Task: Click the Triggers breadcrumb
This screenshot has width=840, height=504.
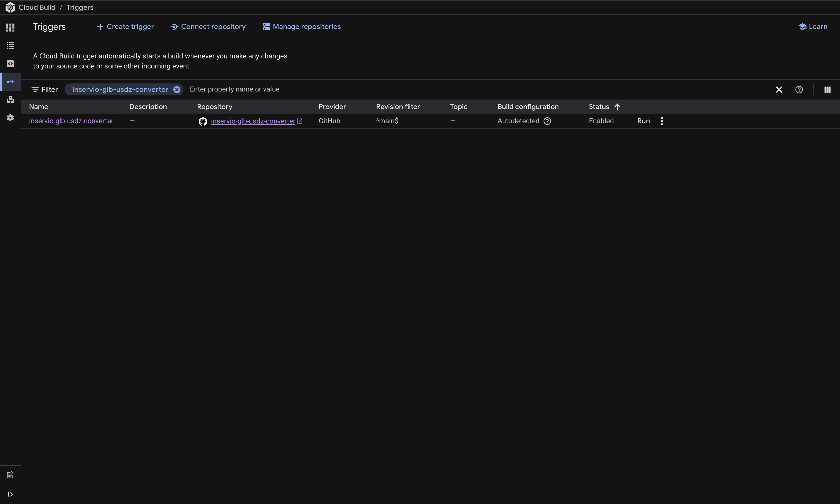Action: (x=80, y=8)
